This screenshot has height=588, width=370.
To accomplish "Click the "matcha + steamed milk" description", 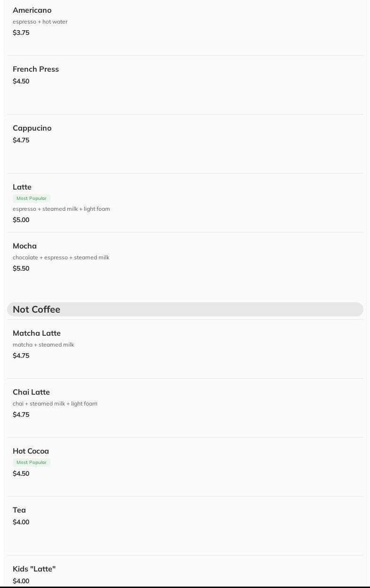I will (43, 345).
